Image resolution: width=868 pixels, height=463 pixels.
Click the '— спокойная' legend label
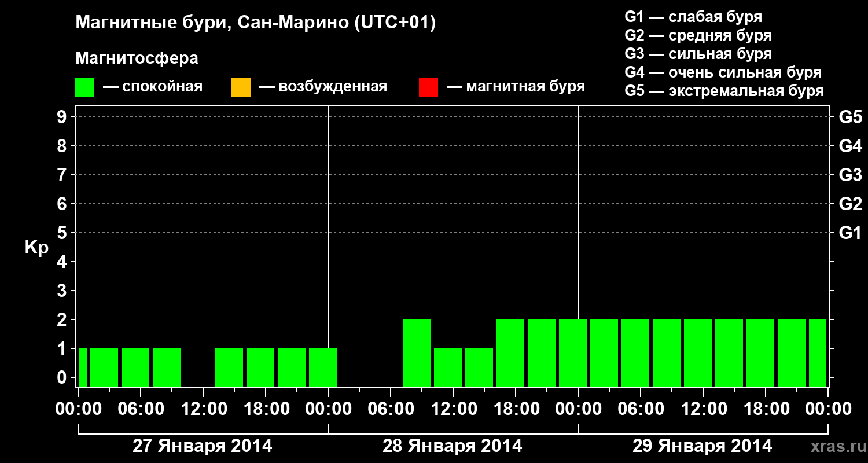point(153,87)
